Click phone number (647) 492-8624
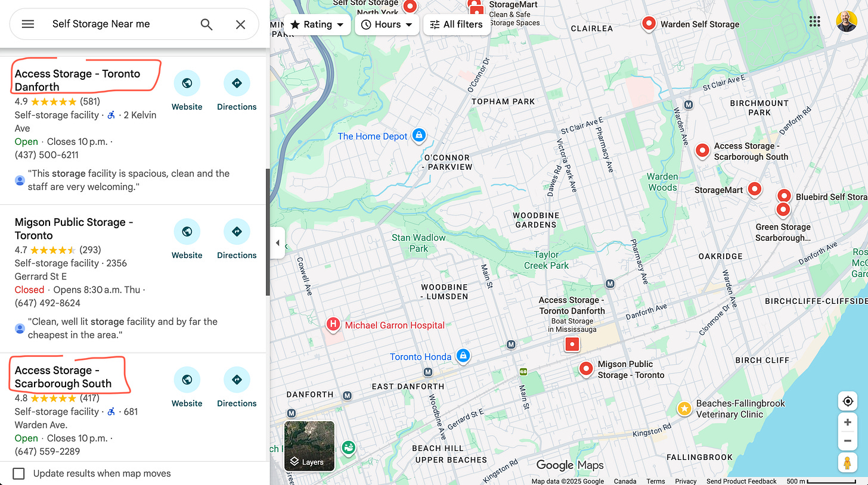 point(48,303)
